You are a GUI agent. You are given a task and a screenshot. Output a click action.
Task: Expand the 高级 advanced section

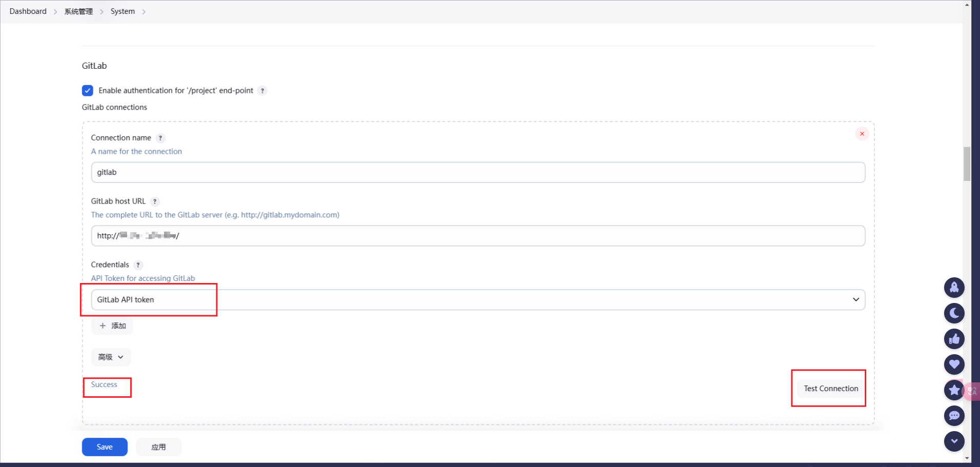(111, 357)
